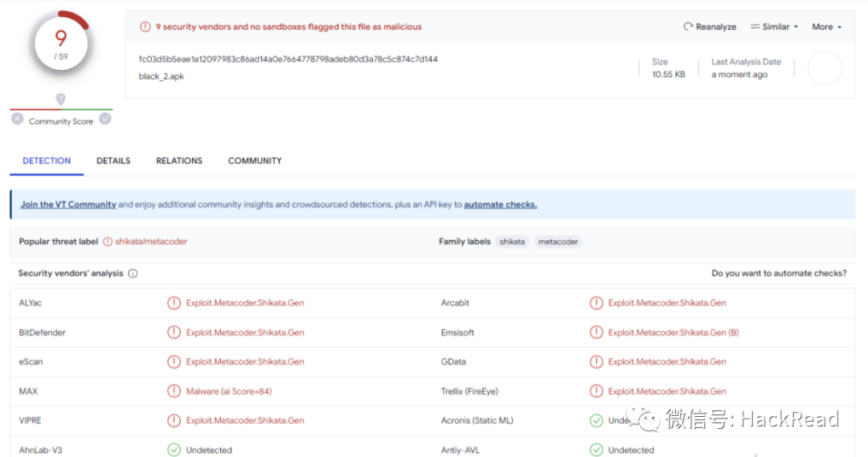The height and width of the screenshot is (457, 868).
Task: Expand the More dropdown menu
Action: coord(826,27)
